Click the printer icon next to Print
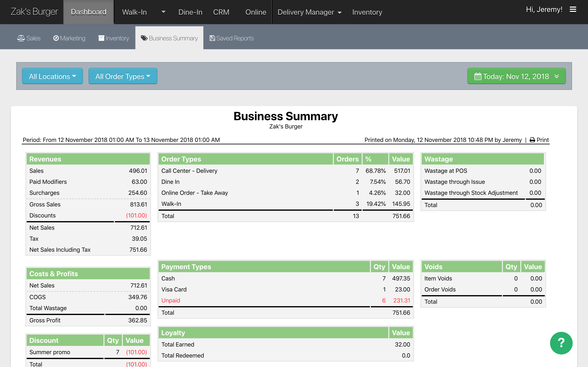 click(532, 140)
